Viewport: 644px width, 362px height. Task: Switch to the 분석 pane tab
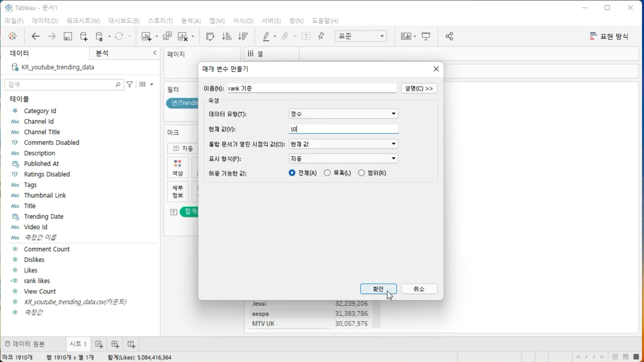tap(102, 53)
